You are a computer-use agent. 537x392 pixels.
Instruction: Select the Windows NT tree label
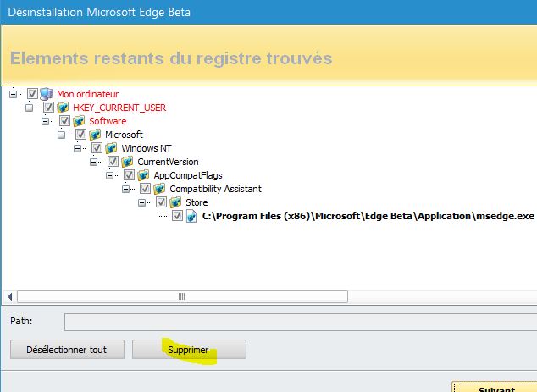(x=147, y=148)
